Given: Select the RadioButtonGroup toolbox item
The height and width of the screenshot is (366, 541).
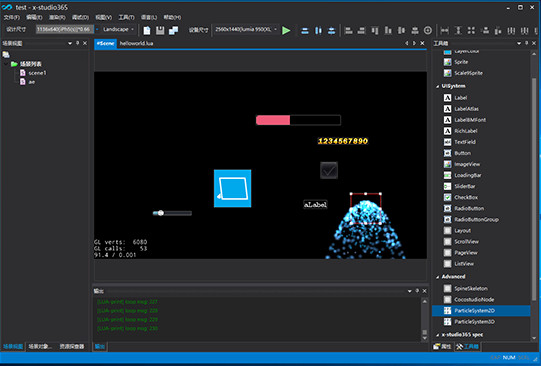Looking at the screenshot, I should 476,219.
